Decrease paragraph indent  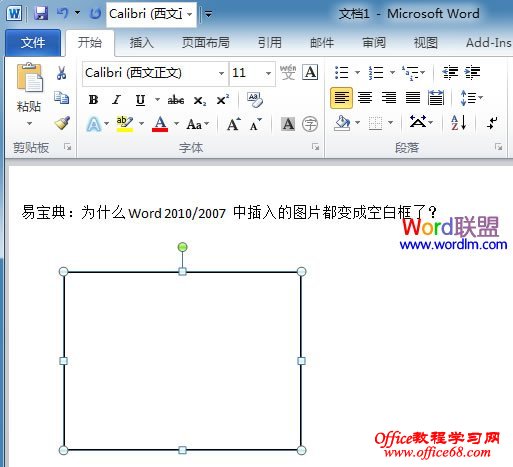(450, 72)
